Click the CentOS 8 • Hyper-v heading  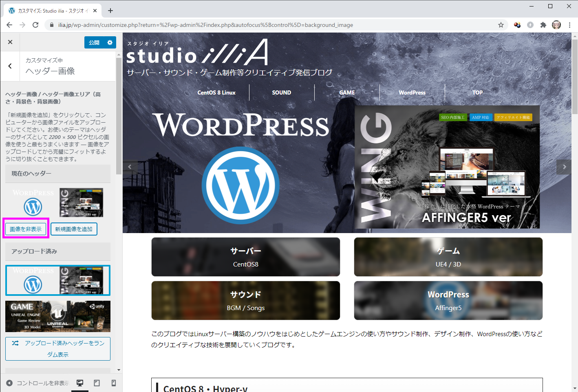pos(205,388)
